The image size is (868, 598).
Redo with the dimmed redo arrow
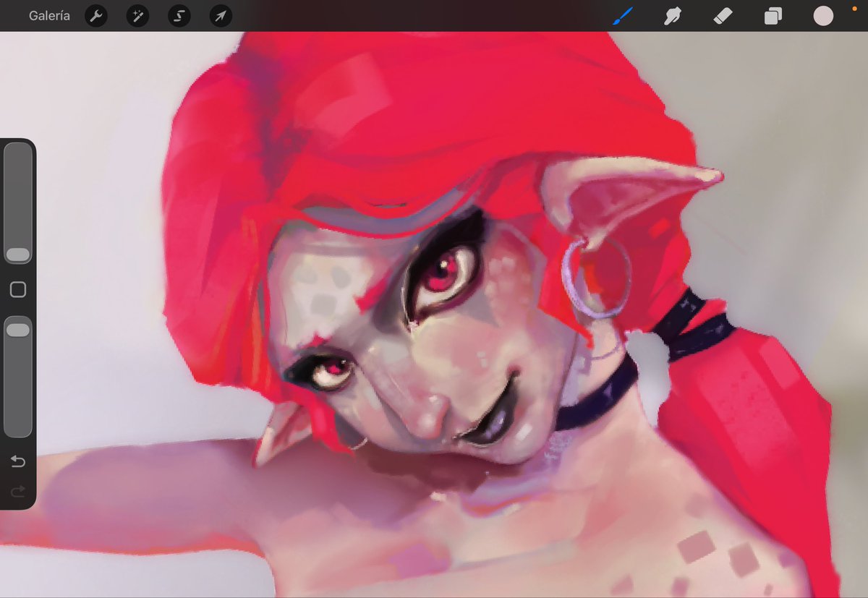click(x=18, y=492)
